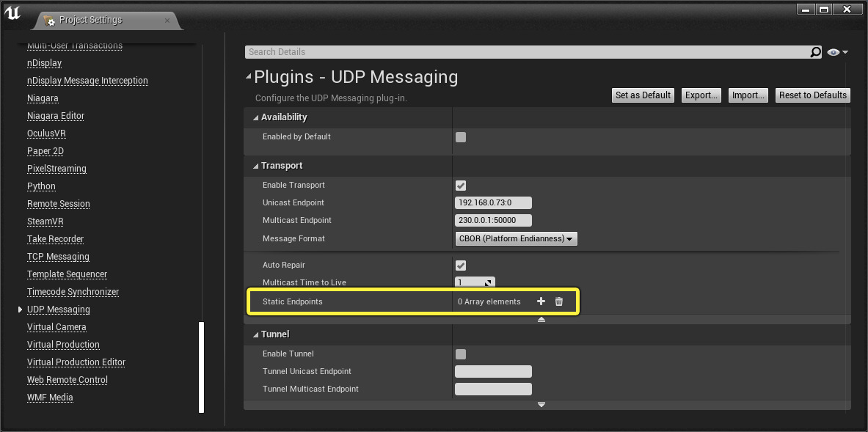Click the Multicast Endpoint field

[x=493, y=220]
